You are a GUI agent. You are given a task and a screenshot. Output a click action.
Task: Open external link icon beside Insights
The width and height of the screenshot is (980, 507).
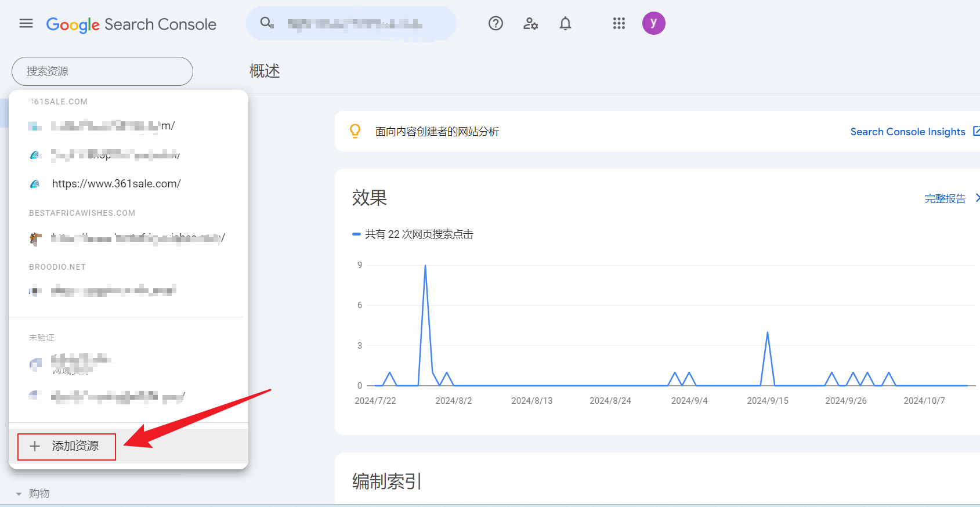coord(976,131)
